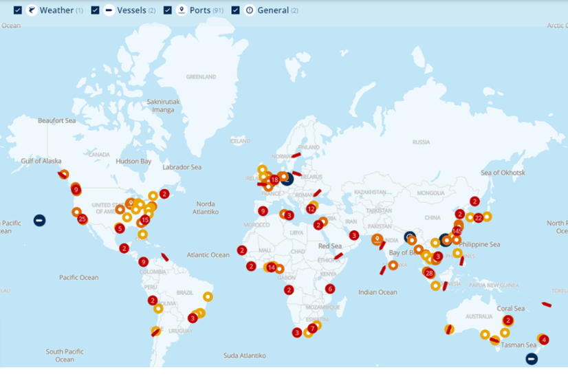Open the 22 cluster near Japan
The height and width of the screenshot is (392, 568).
click(479, 218)
